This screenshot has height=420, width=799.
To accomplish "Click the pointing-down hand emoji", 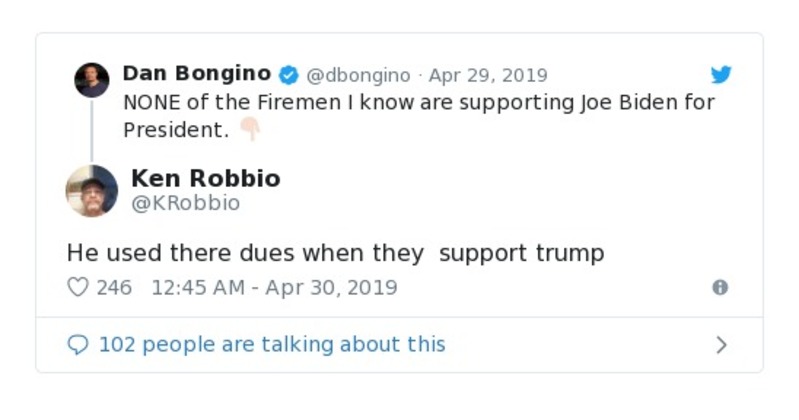I will point(249,130).
